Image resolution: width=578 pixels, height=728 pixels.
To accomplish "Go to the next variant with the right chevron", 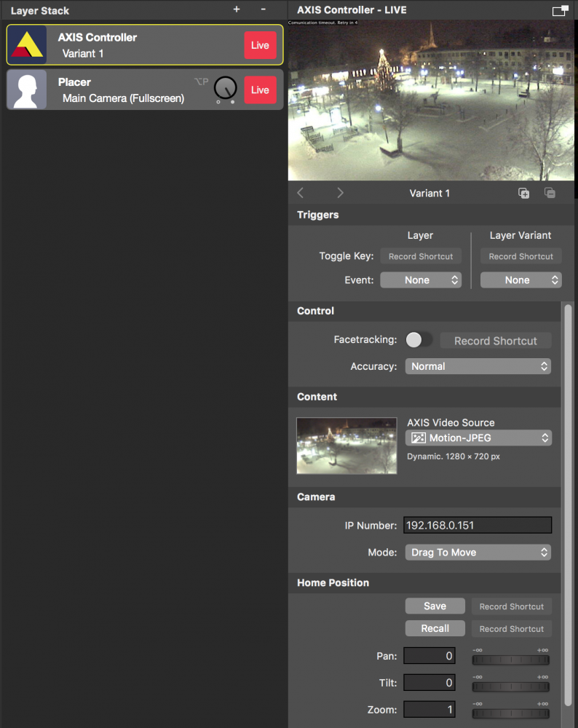I will (x=340, y=193).
